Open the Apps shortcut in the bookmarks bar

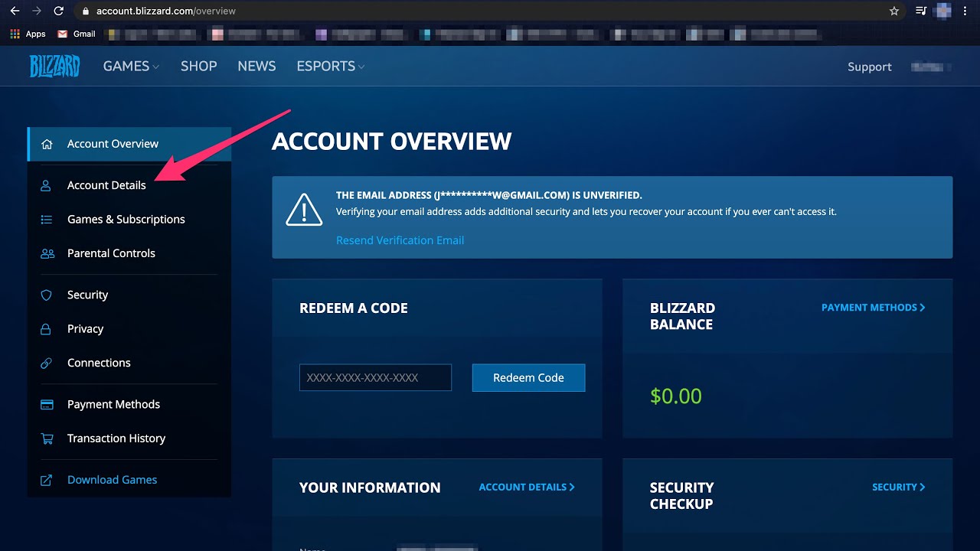[x=28, y=34]
